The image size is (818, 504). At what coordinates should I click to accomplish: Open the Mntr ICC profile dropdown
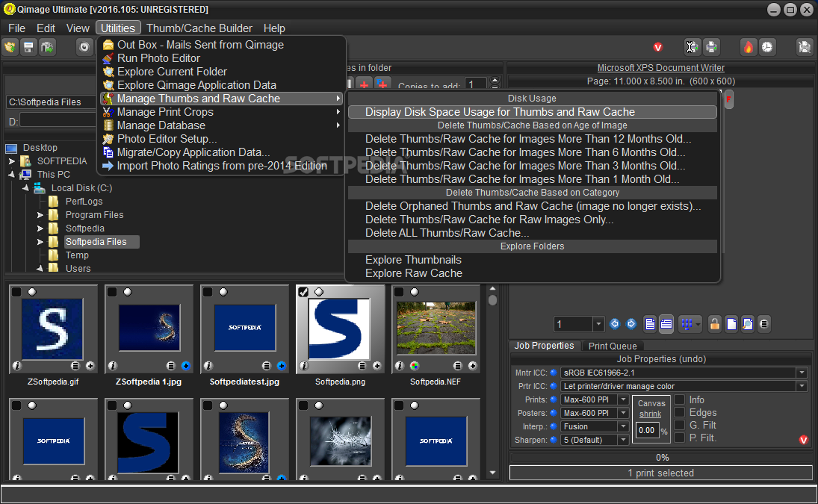(802, 373)
